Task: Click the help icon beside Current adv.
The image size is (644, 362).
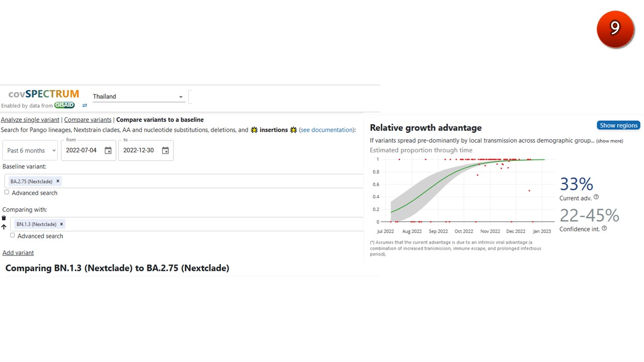Action: (596, 198)
